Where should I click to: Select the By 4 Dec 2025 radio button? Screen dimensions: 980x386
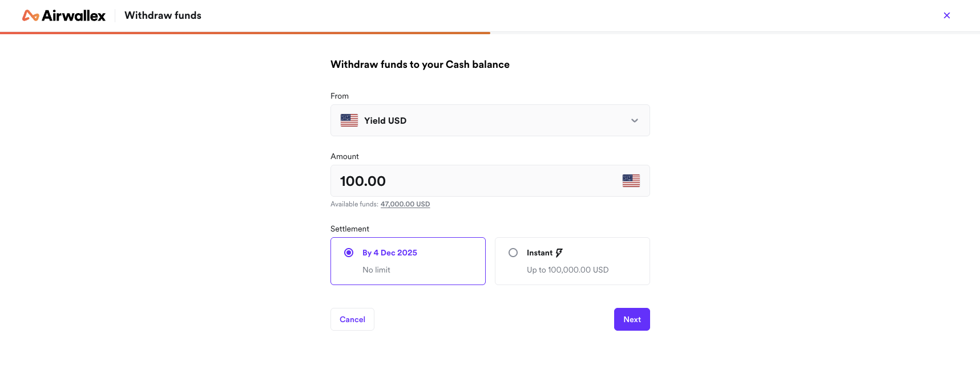[x=349, y=253]
